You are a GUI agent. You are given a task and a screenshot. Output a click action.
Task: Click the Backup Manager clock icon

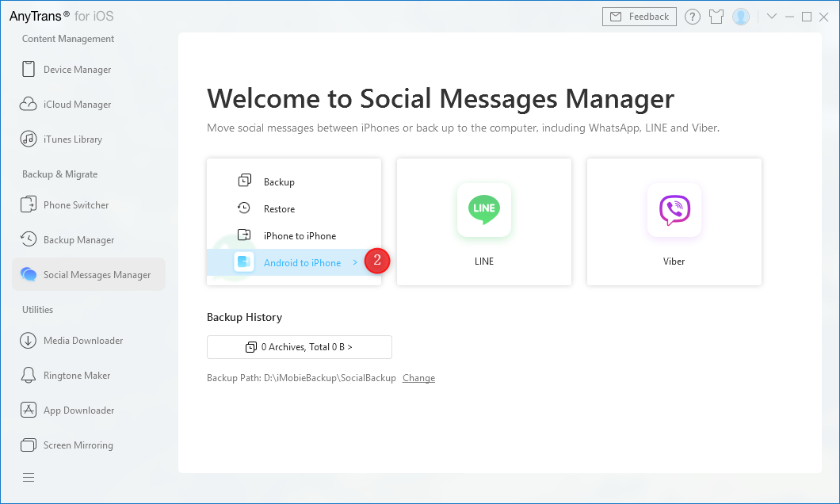click(x=29, y=239)
